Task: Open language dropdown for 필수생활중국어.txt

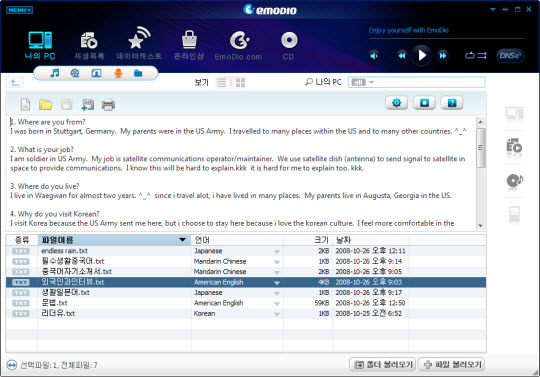Action: [x=277, y=262]
